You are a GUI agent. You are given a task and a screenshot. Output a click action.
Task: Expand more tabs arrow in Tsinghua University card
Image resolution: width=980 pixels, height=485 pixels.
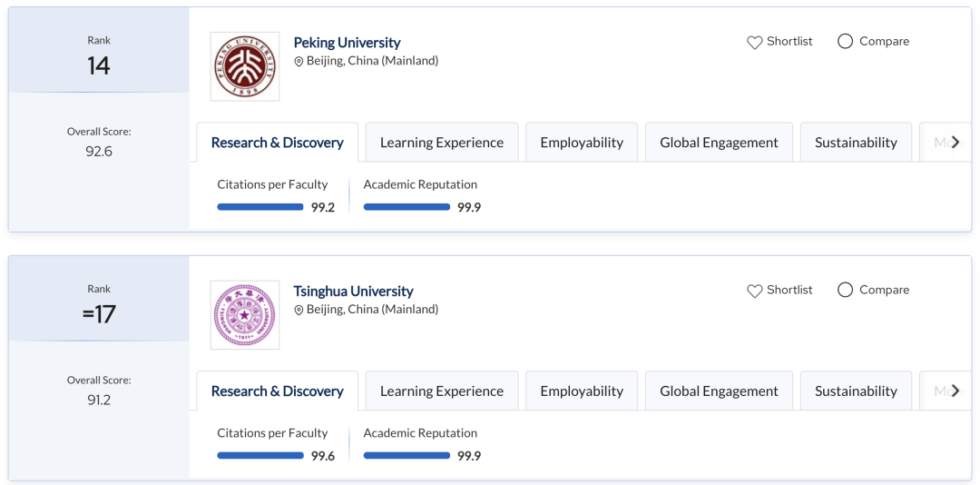[955, 391]
